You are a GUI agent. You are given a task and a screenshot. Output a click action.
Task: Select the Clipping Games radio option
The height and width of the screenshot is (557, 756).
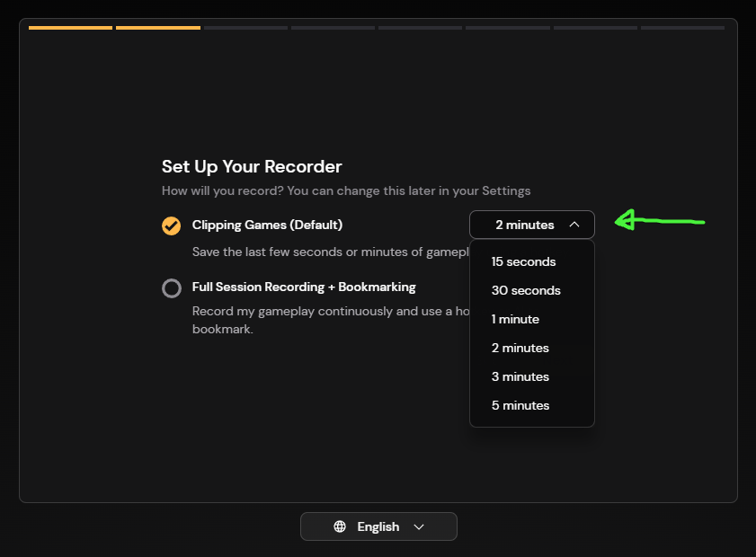pyautogui.click(x=171, y=225)
